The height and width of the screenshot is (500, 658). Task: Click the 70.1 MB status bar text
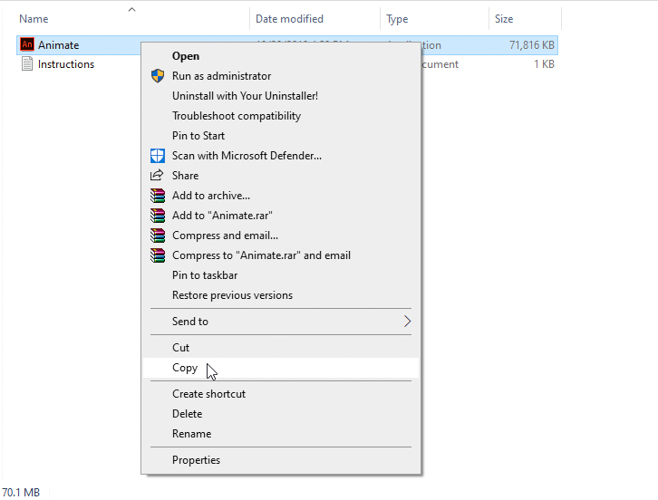coord(21,492)
